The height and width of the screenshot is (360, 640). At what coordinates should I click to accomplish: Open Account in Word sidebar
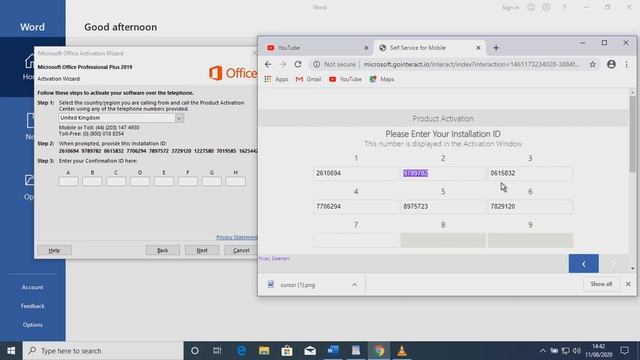33,287
